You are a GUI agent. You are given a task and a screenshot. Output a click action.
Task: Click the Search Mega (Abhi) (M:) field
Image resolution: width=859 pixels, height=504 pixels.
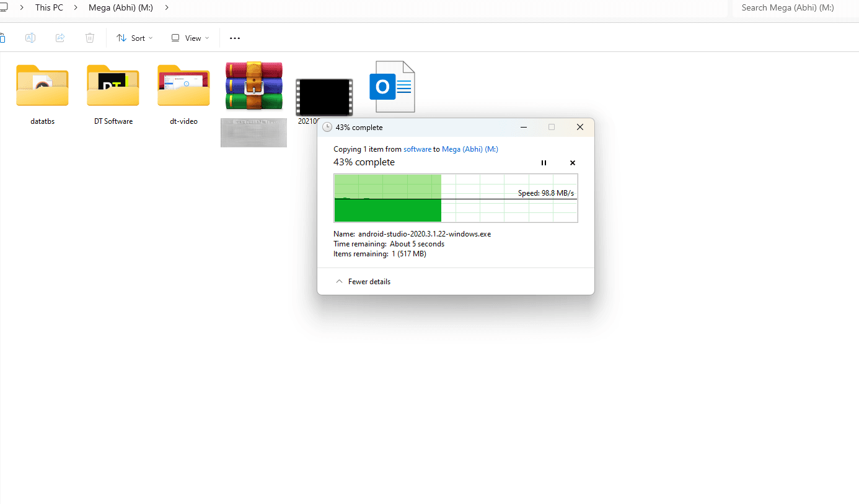(x=795, y=8)
